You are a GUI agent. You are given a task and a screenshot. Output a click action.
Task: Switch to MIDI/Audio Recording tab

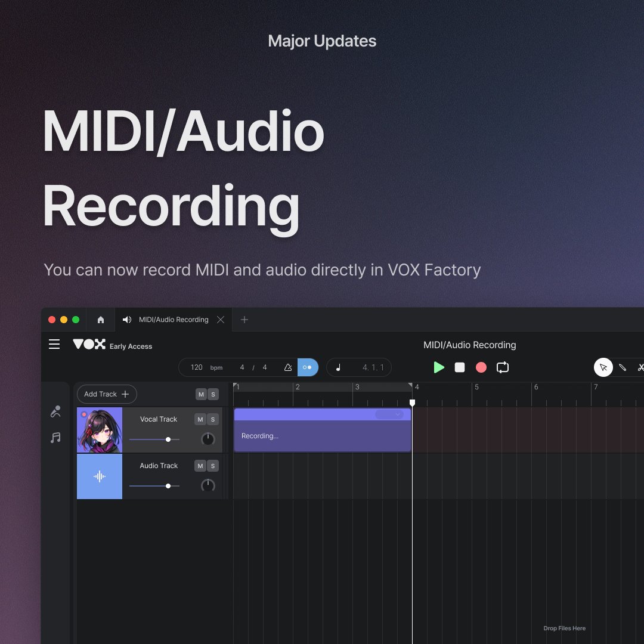pos(174,320)
